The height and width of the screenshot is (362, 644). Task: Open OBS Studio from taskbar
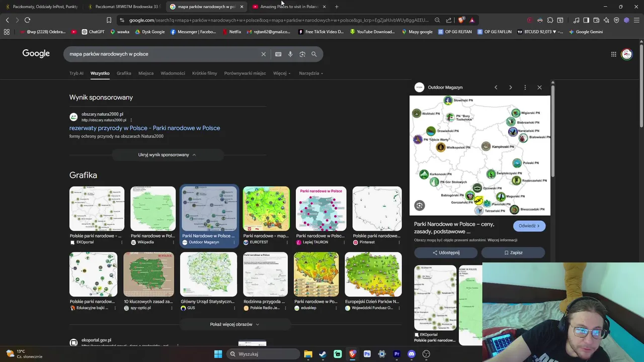click(x=426, y=354)
